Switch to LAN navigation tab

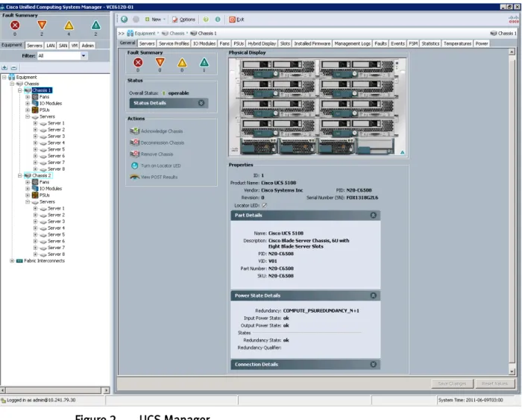[x=51, y=46]
